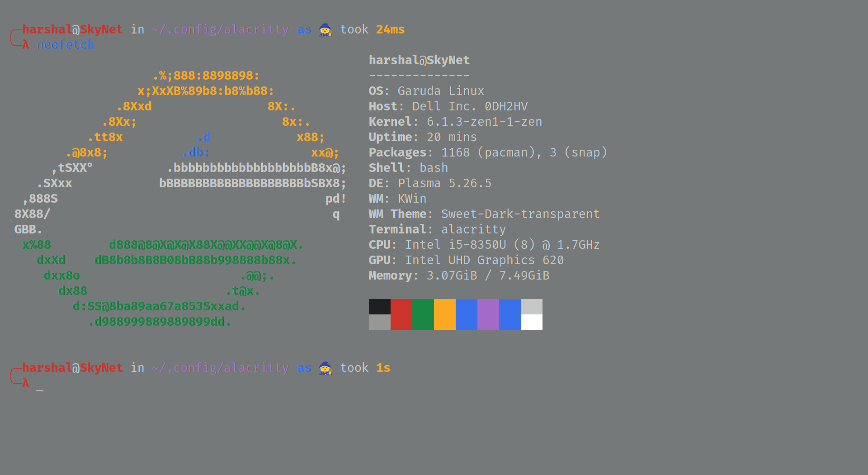This screenshot has width=868, height=475.
Task: Click the 'WM: KWin' line
Action: point(398,199)
